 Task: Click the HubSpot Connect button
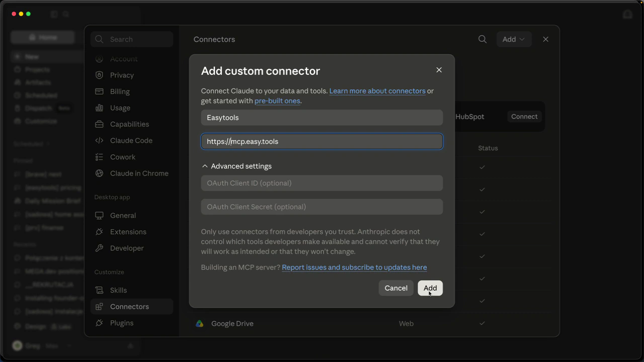[x=524, y=117]
